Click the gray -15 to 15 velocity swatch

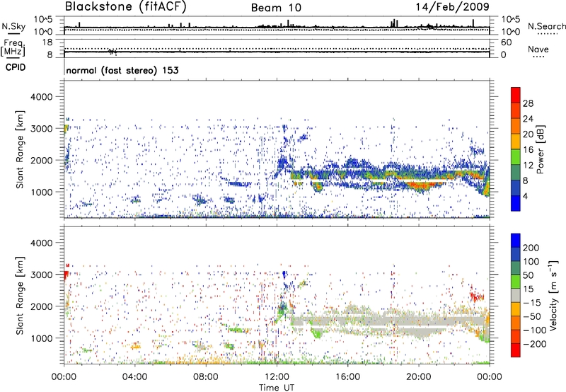[516, 295]
